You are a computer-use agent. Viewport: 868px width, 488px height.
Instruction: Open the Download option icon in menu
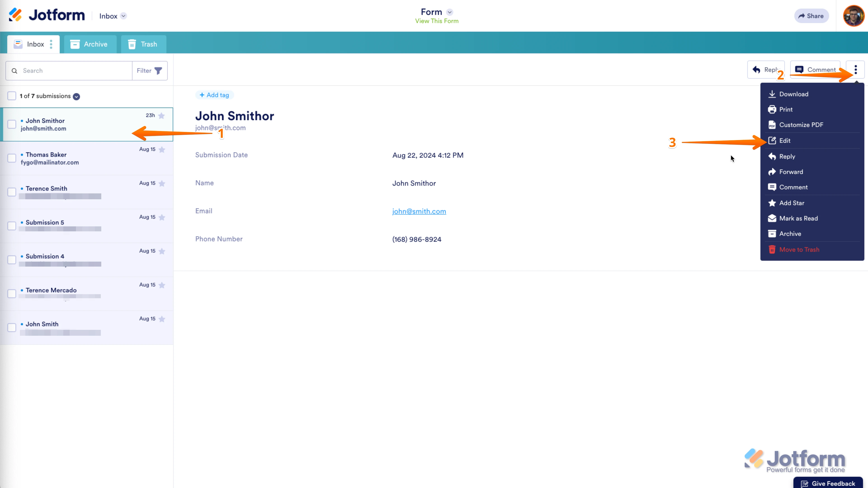[x=773, y=94]
